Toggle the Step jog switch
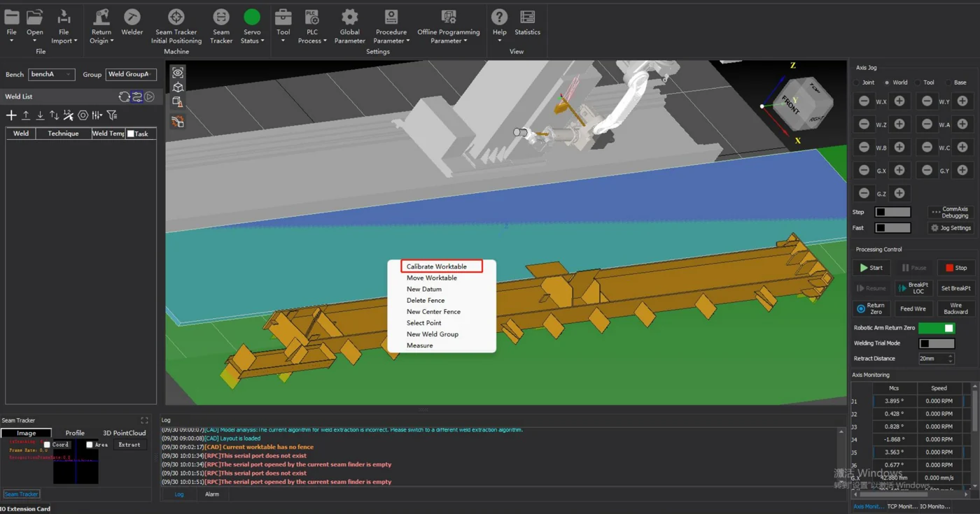The height and width of the screenshot is (514, 980). (892, 212)
